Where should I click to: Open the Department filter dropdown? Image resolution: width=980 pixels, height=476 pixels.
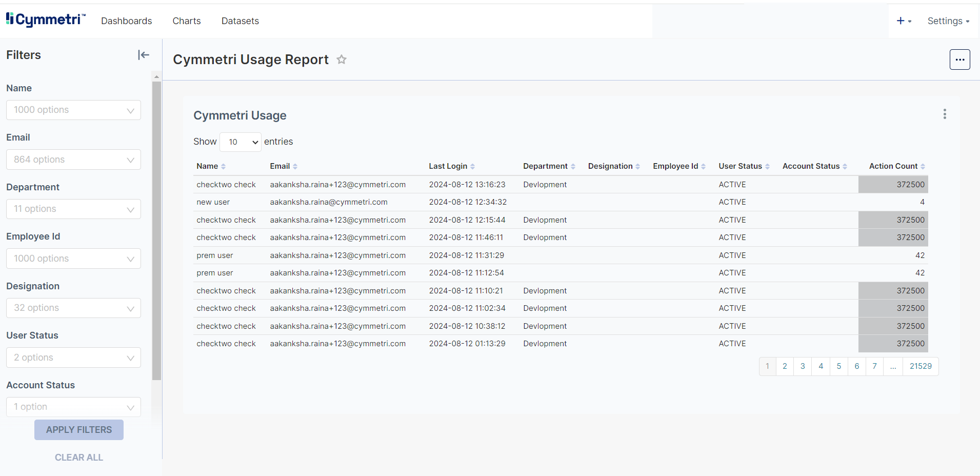click(73, 209)
